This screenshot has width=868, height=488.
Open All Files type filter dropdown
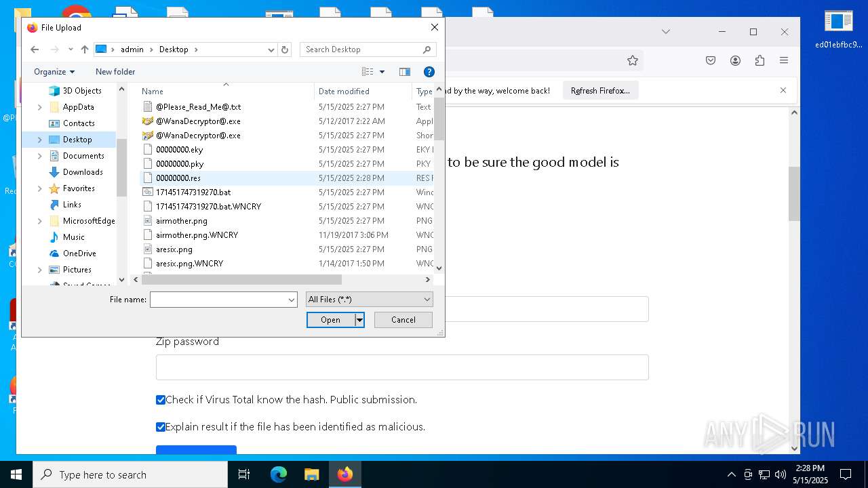coord(369,300)
